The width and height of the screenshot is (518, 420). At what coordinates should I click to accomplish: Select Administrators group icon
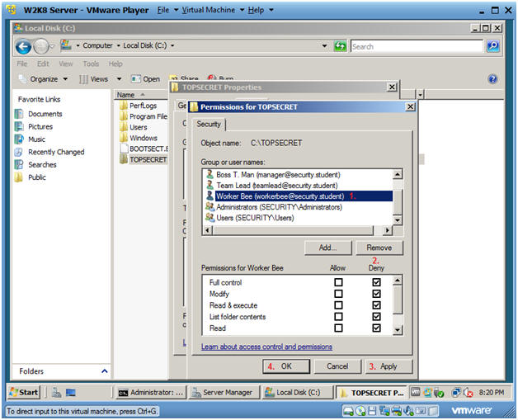[210, 207]
